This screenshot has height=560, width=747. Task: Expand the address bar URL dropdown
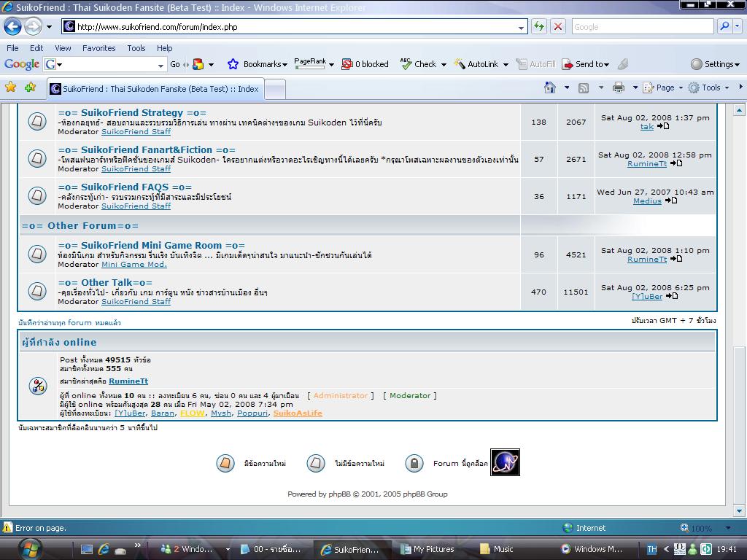pyautogui.click(x=521, y=27)
